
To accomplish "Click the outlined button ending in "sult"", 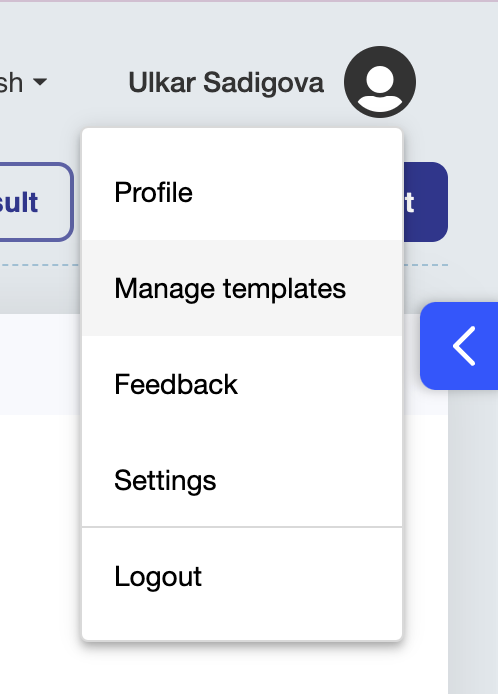I will [35, 202].
